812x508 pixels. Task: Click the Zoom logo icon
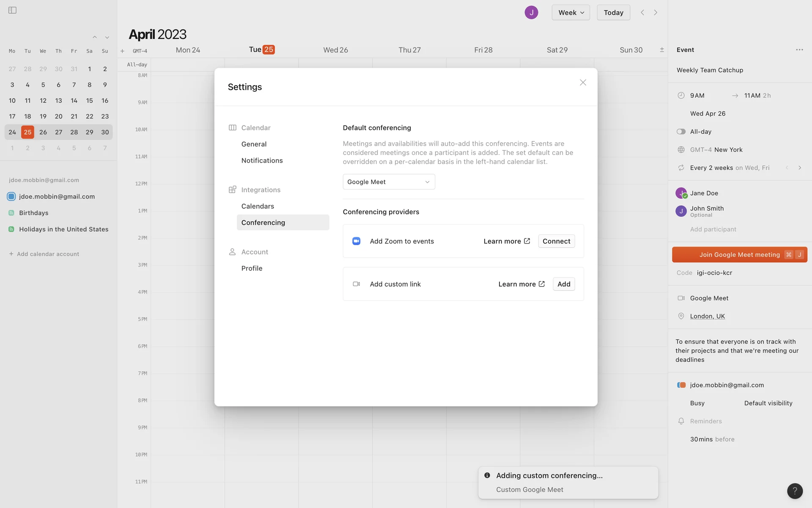tap(356, 241)
